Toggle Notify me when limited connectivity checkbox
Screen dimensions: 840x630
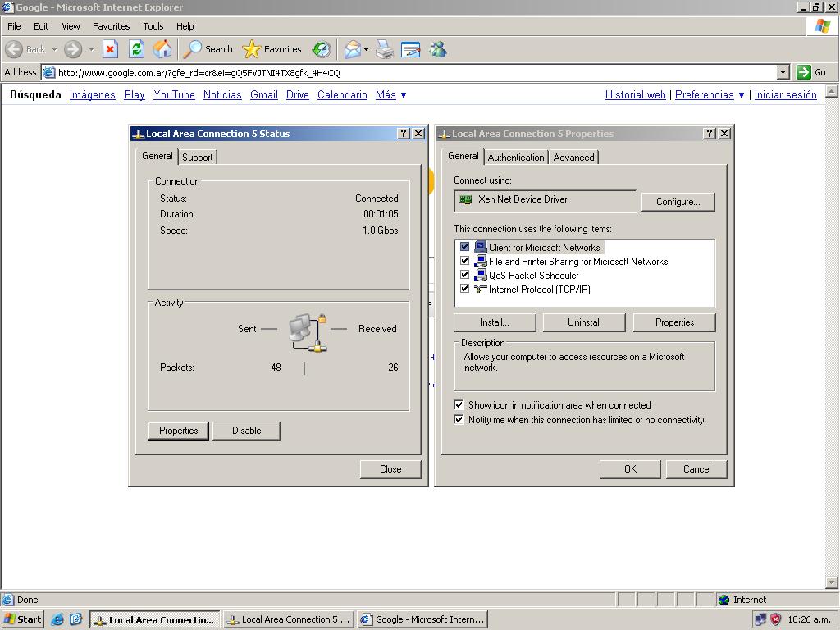click(x=459, y=420)
